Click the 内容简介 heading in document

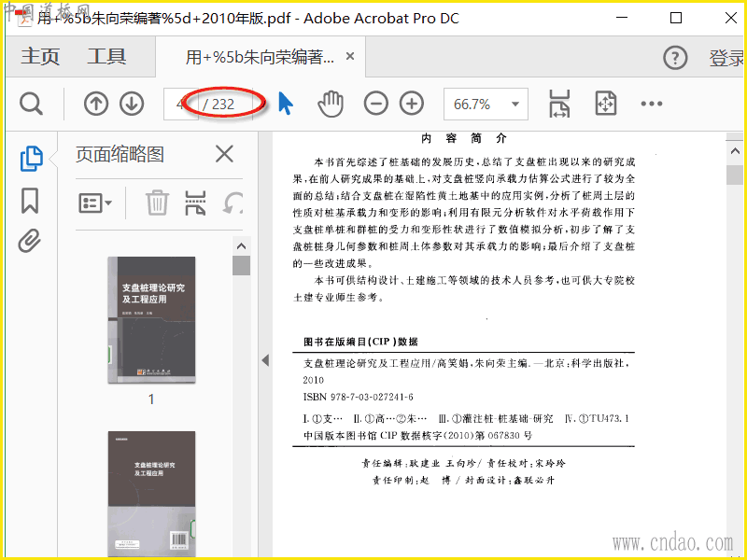click(463, 138)
